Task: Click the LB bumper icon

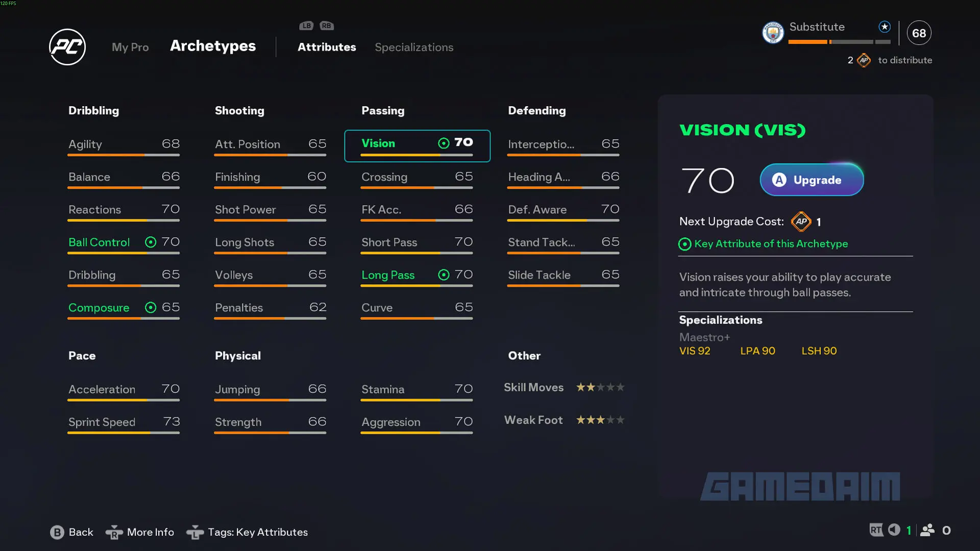Action: [x=306, y=26]
